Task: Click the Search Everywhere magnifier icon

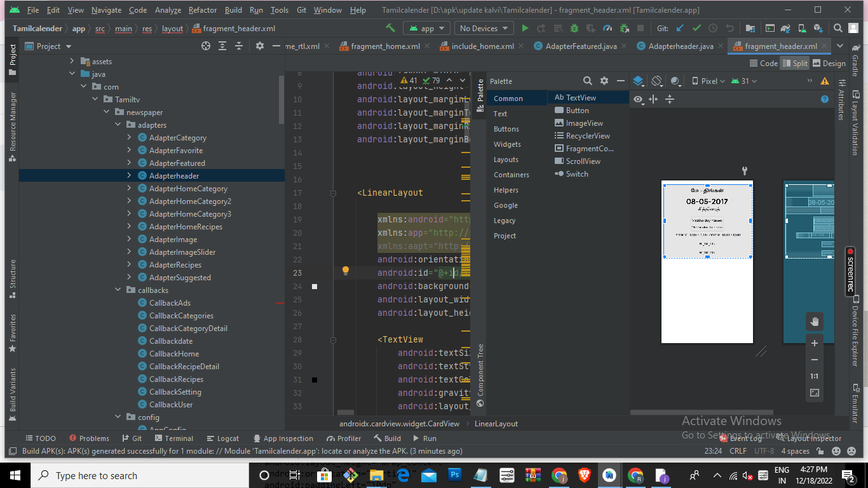Action: [x=838, y=29]
